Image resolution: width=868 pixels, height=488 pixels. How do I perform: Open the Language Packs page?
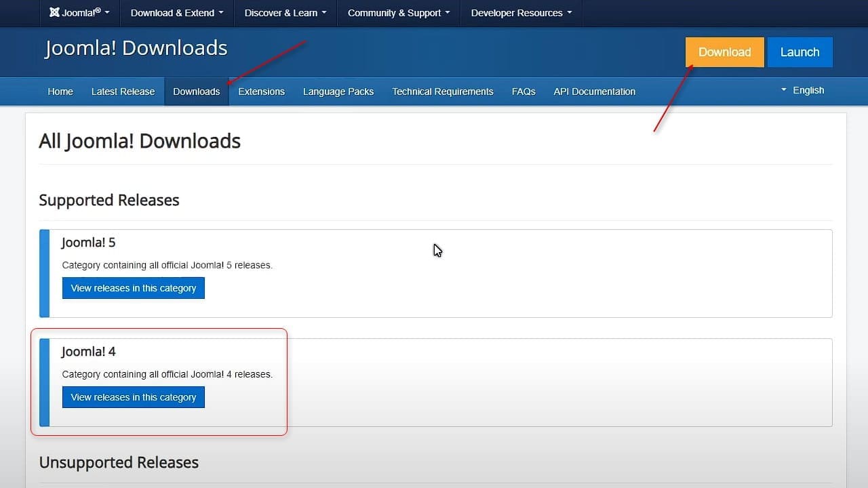[x=338, y=91]
